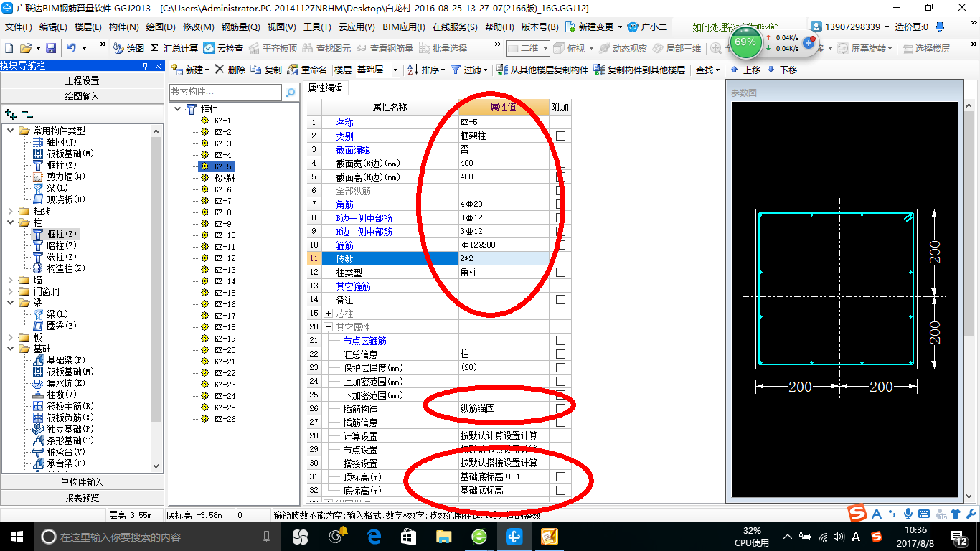Toggle 附加 checkbox for 顶标高 row
Viewport: 980px width, 551px height.
coord(560,476)
